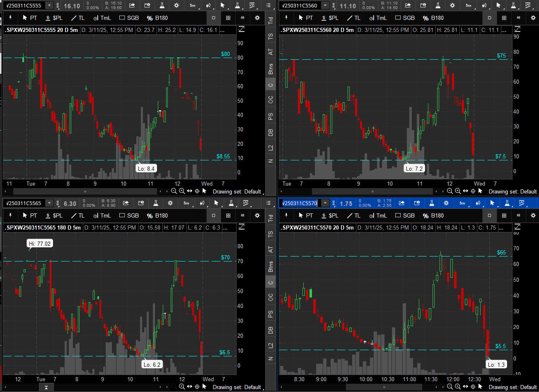
Task: Click the share icon in the C5555 chart toolbar
Action: pyautogui.click(x=132, y=5)
